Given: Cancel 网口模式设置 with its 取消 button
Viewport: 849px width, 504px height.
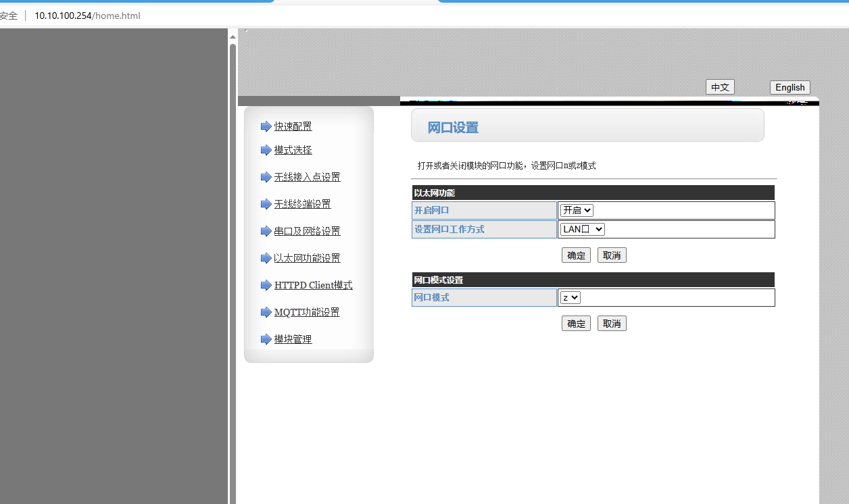Looking at the screenshot, I should (612, 324).
